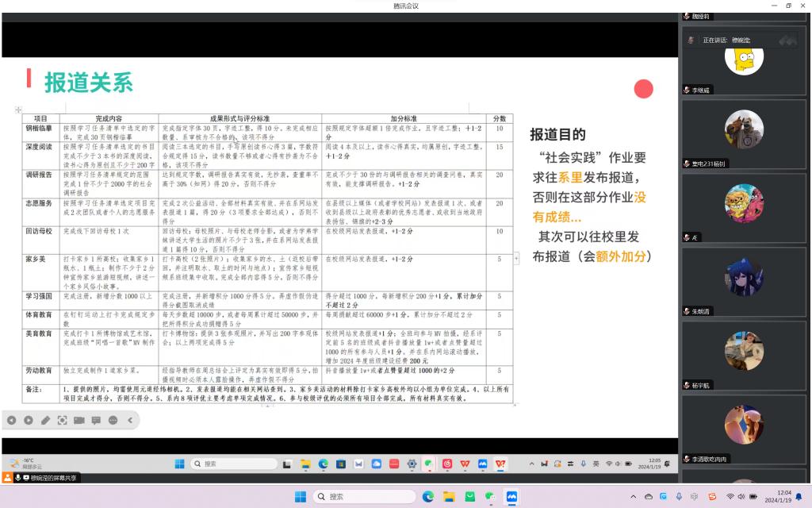Select the pen annotation tool
The image size is (812, 508).
(x=45, y=420)
